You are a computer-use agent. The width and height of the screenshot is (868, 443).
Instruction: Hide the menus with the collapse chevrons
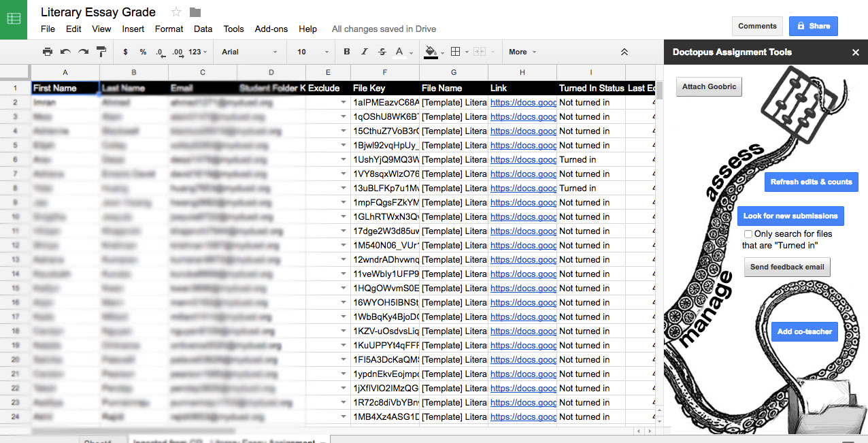point(624,52)
